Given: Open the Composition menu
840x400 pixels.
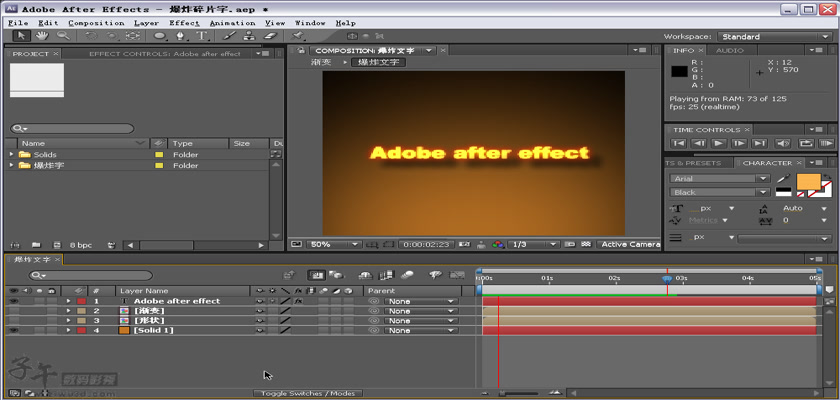Looking at the screenshot, I should [x=96, y=23].
